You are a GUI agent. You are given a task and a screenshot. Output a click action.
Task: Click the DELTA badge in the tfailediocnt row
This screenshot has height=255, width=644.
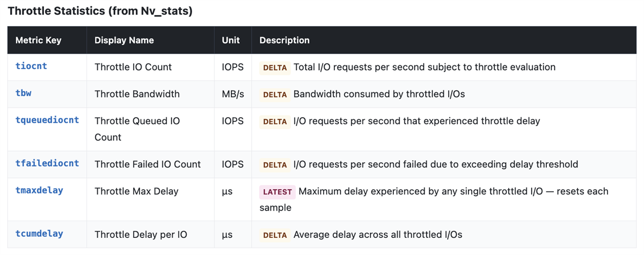pos(275,164)
